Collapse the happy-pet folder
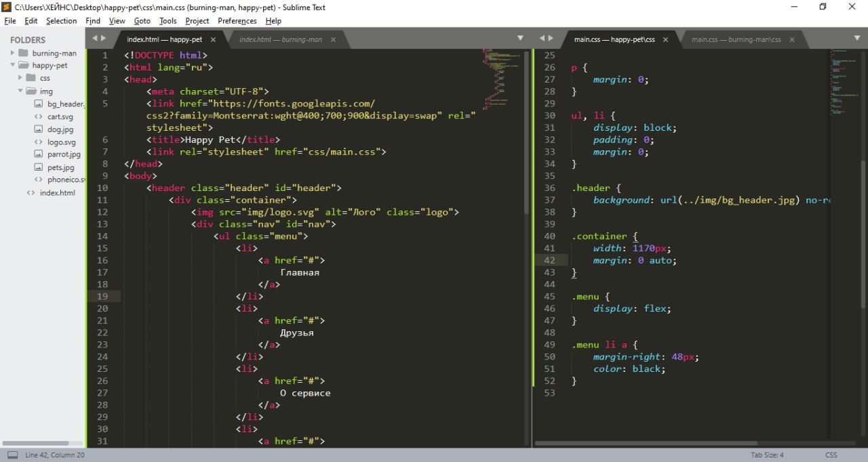The width and height of the screenshot is (868, 462). coord(12,66)
